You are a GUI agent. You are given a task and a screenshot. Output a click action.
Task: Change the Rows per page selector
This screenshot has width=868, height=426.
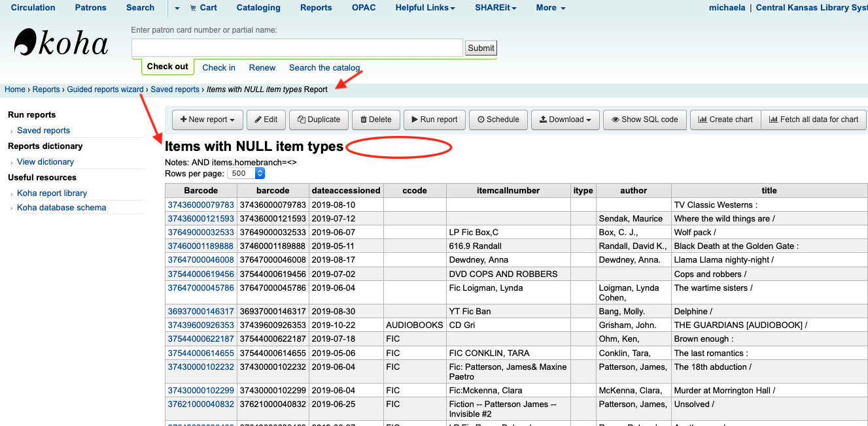[246, 174]
